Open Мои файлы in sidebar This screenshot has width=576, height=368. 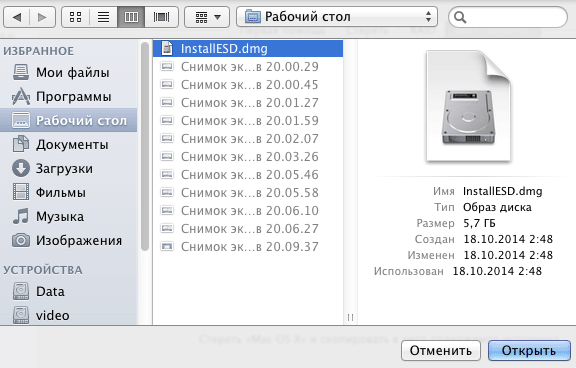69,72
